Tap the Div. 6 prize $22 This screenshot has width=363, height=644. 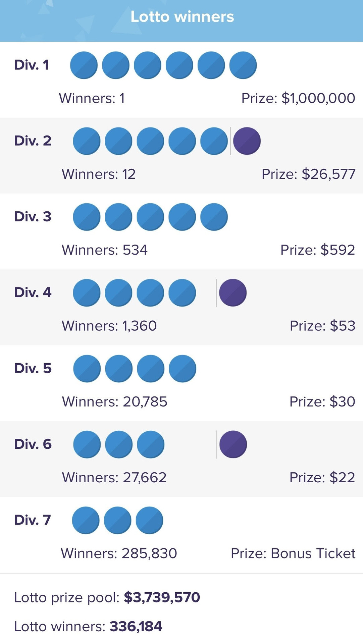322,477
